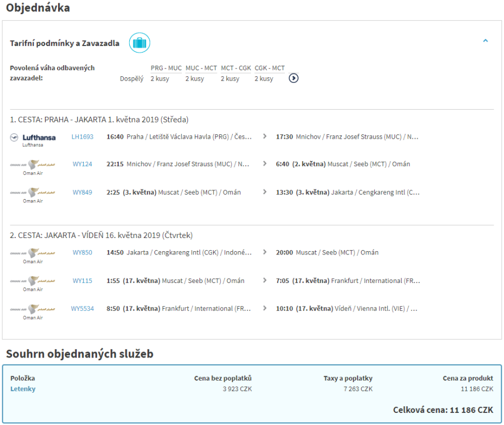The width and height of the screenshot is (504, 425).
Task: Open flight number WY115 link
Action: click(82, 281)
